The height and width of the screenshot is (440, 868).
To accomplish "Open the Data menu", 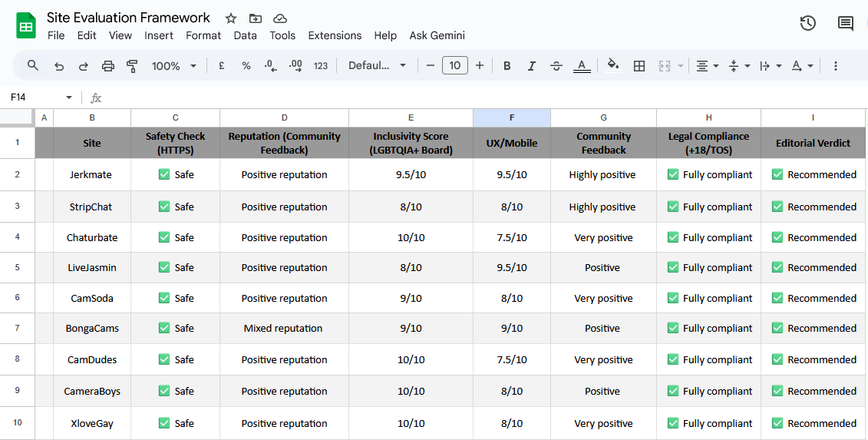I will 246,35.
